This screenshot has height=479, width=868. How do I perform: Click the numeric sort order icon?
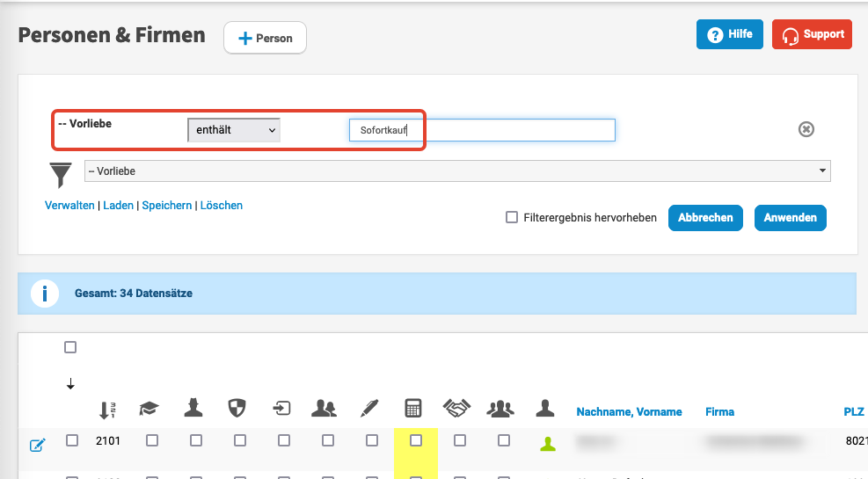[107, 410]
